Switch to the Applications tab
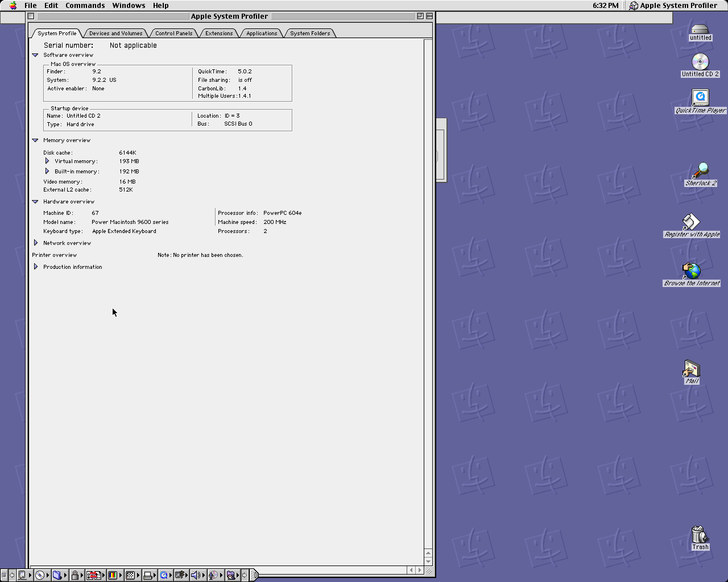Screen dimensions: 728x582 point(262,33)
